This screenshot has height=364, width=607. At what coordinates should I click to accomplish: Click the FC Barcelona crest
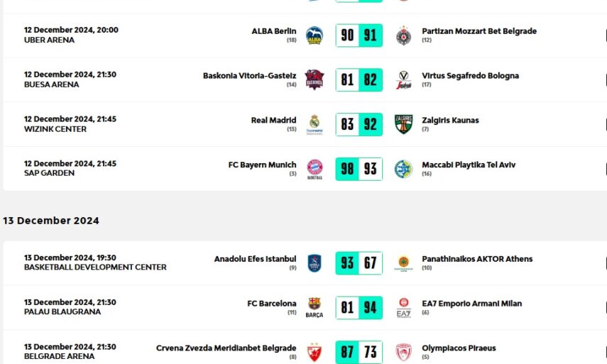pyautogui.click(x=314, y=307)
